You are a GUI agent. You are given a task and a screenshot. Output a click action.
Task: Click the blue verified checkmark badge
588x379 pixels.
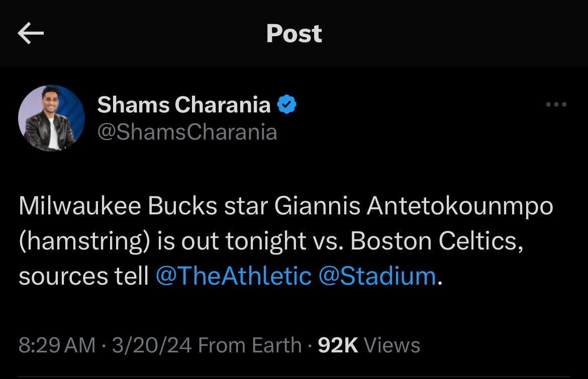[x=287, y=105]
